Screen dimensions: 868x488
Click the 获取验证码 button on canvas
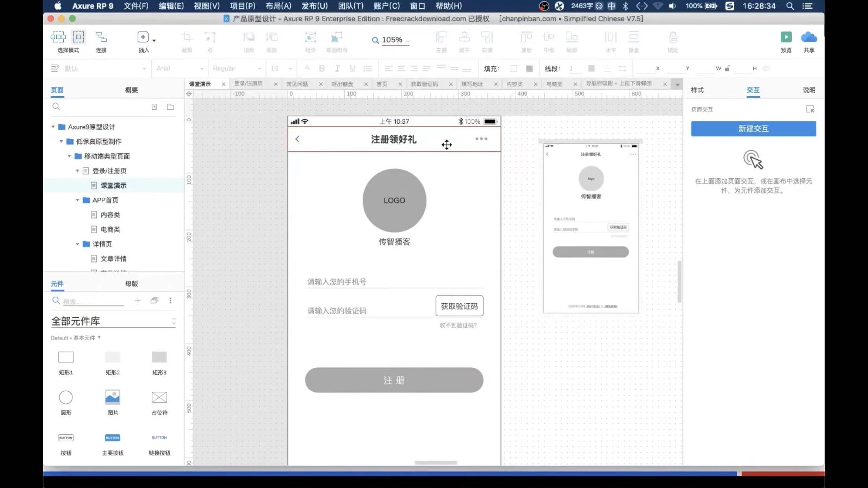click(x=459, y=306)
